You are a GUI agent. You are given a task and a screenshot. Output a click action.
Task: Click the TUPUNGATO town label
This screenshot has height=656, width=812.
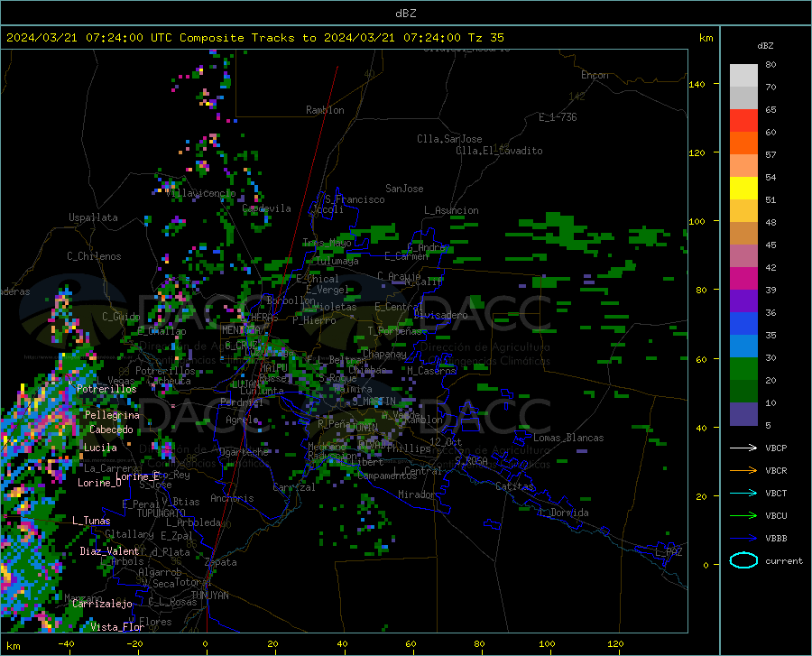coord(161,513)
